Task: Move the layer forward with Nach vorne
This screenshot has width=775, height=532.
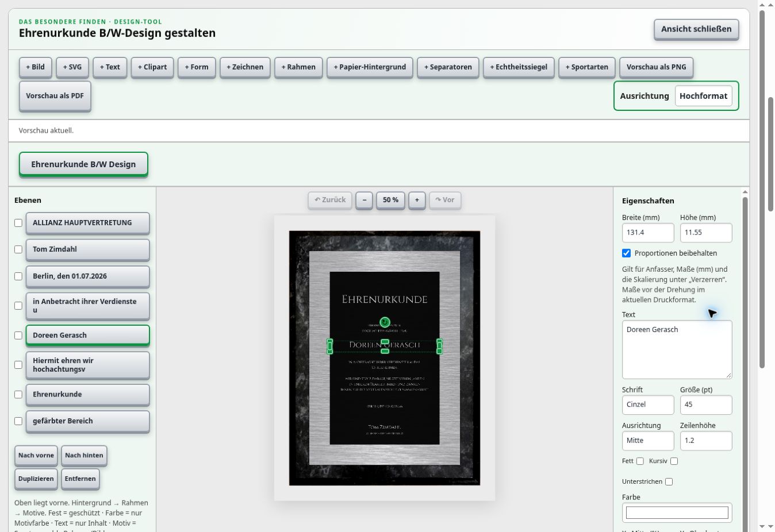Action: pos(36,456)
